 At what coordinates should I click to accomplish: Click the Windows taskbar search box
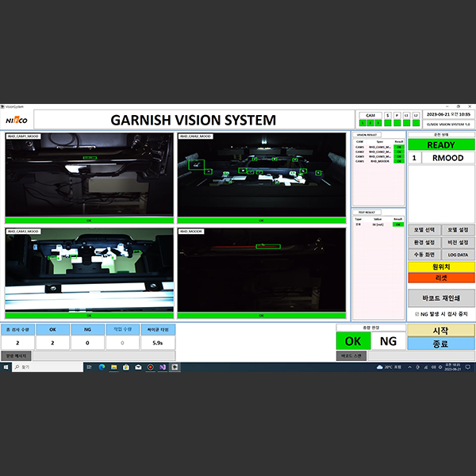[x=48, y=367]
